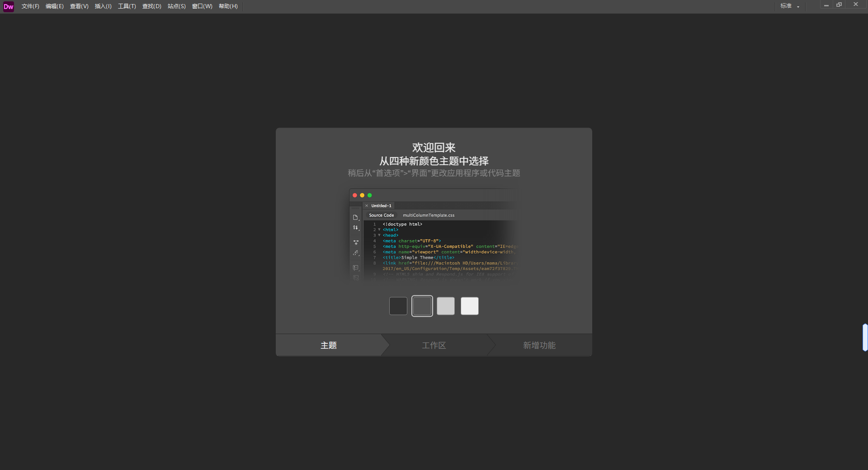Click the code editor theme preview image
868x470 pixels.
434,235
